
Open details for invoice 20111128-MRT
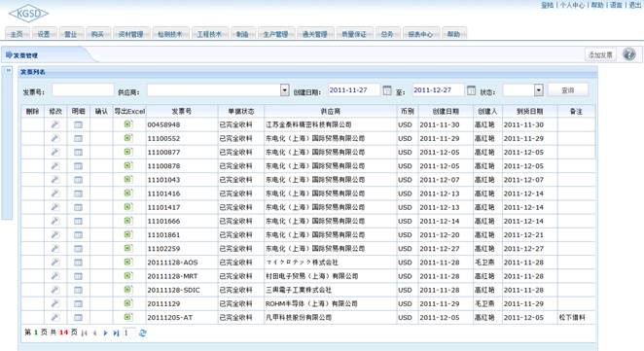coord(78,276)
